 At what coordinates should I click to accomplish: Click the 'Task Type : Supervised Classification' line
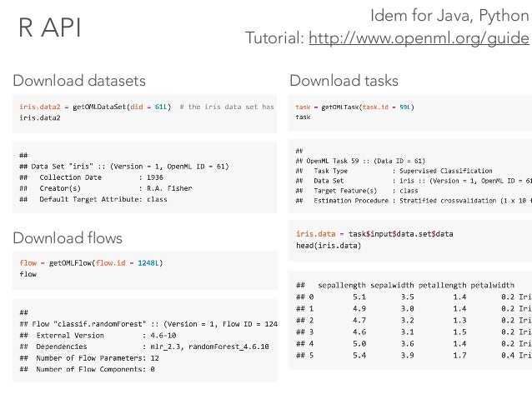click(394, 171)
